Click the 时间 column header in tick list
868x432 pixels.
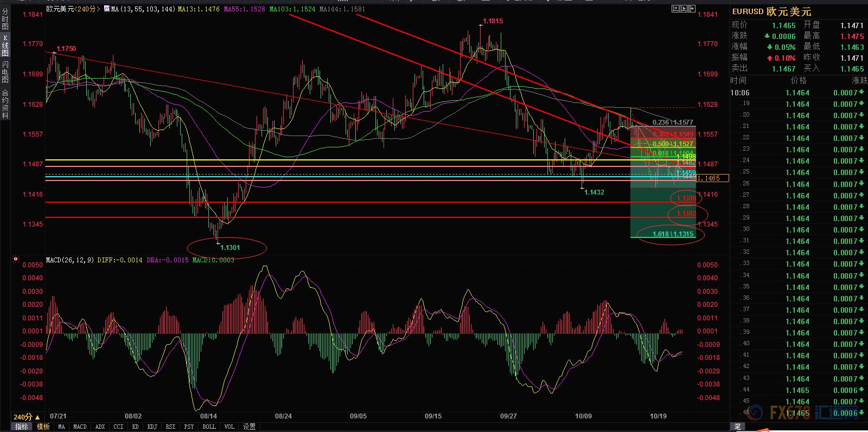(x=738, y=80)
